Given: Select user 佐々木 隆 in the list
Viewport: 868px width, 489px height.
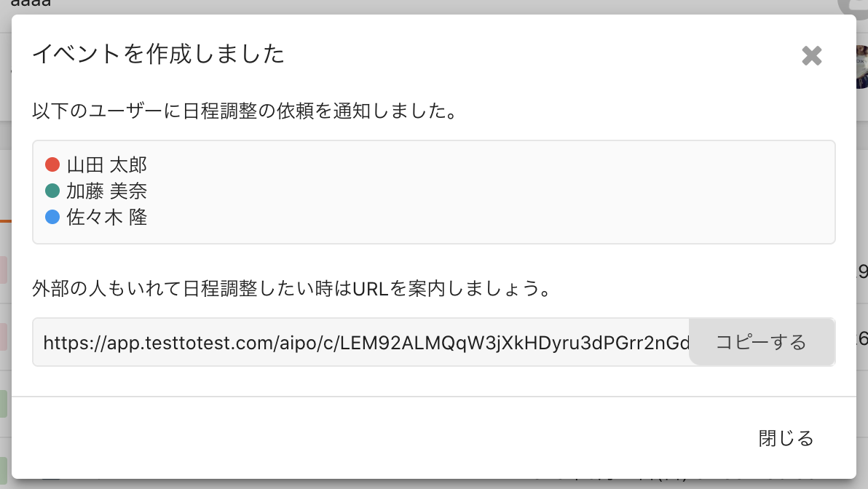Looking at the screenshot, I should click(x=107, y=217).
